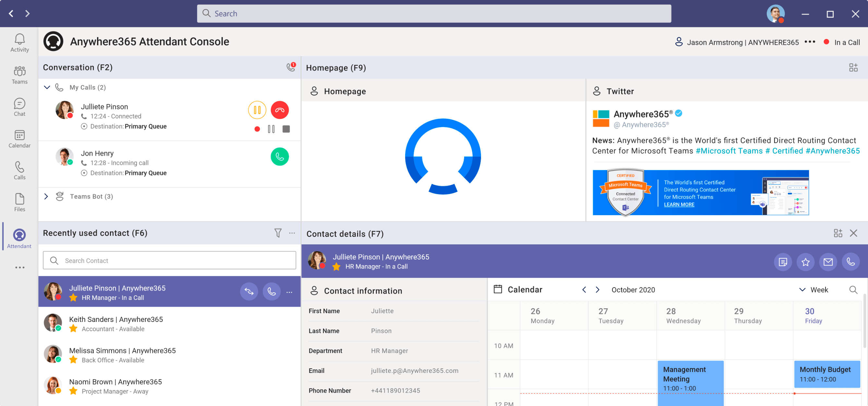The width and height of the screenshot is (868, 406).
Task: Add widget to Contact details panel
Action: pos(838,233)
